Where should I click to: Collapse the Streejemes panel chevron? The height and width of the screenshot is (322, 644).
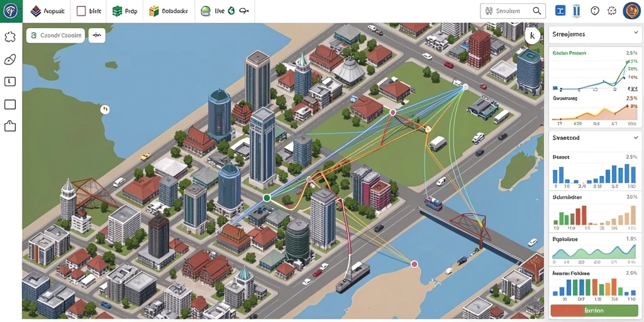click(636, 34)
